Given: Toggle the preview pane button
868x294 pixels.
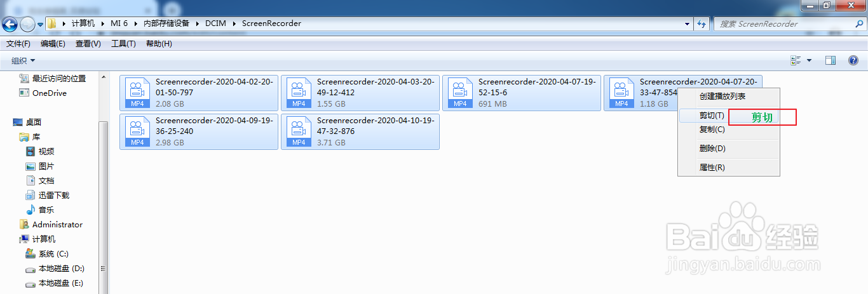Looking at the screenshot, I should point(830,60).
